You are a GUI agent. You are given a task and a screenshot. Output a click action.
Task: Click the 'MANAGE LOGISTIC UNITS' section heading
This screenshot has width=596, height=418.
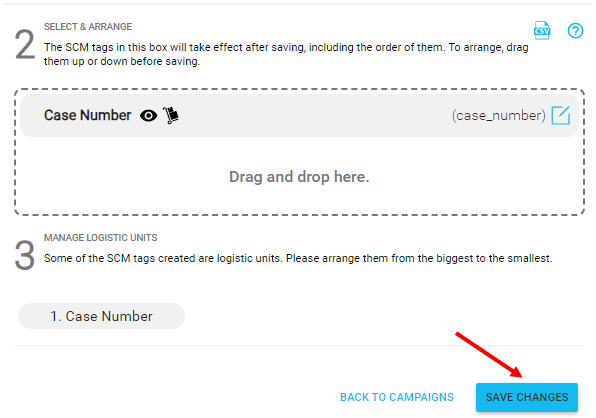coord(100,238)
